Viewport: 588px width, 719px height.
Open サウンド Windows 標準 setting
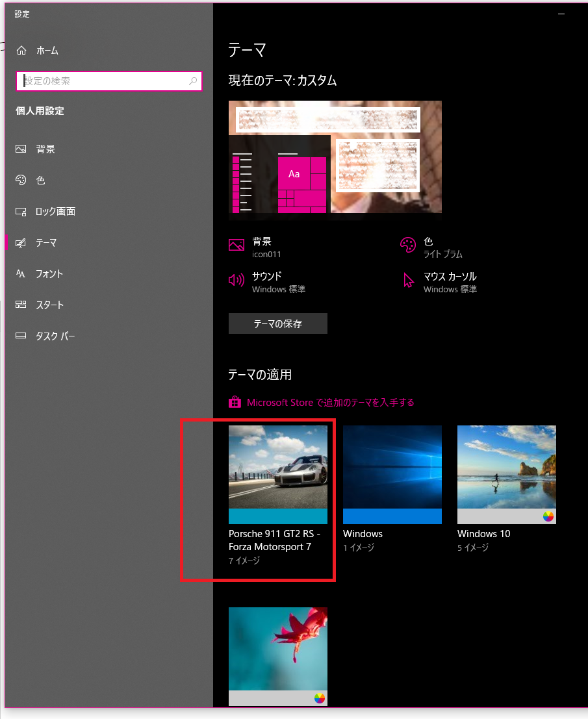(x=267, y=283)
